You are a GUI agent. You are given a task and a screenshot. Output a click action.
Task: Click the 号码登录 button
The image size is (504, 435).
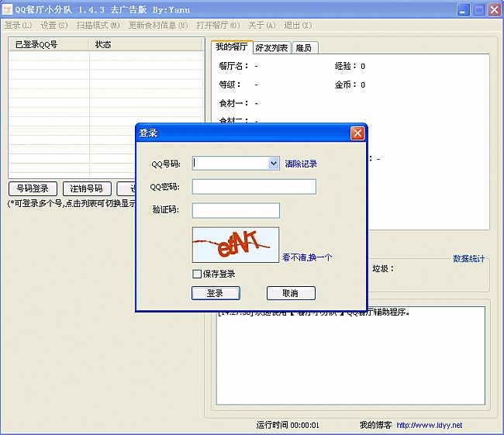click(33, 188)
